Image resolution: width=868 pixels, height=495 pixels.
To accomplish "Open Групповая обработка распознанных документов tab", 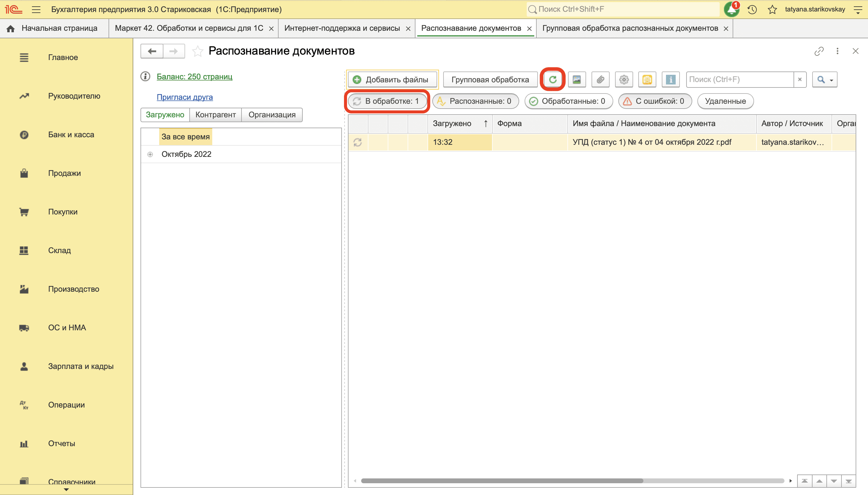I will pyautogui.click(x=630, y=28).
